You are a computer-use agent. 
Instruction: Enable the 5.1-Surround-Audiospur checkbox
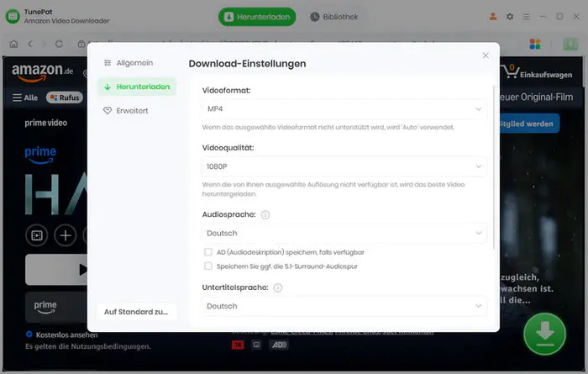click(x=208, y=266)
